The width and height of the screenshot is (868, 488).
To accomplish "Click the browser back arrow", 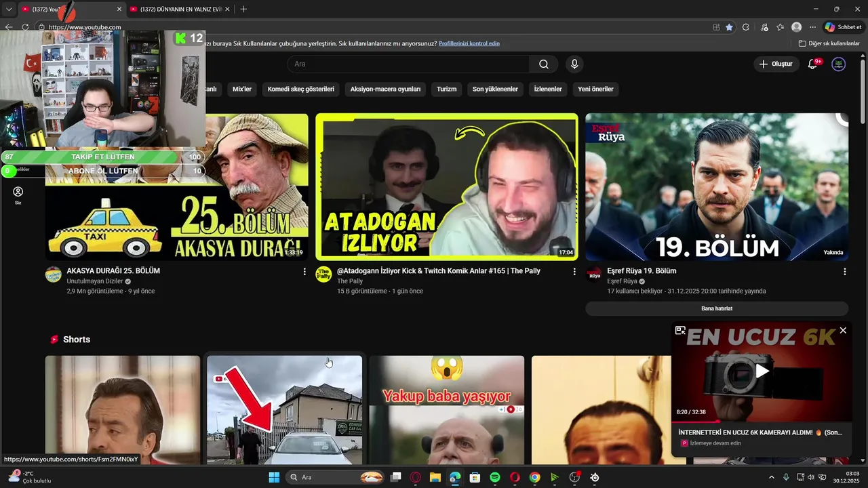I will click(9, 27).
